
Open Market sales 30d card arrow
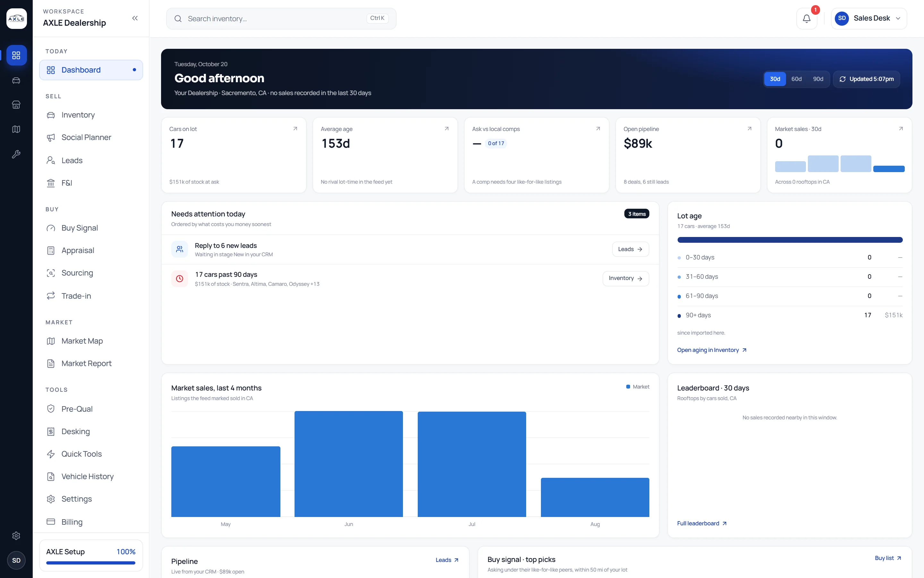pos(901,129)
